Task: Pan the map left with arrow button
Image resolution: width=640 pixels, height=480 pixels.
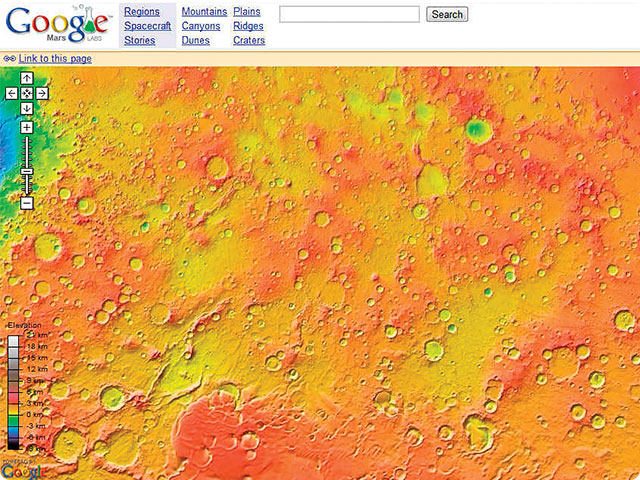Action: (x=11, y=93)
